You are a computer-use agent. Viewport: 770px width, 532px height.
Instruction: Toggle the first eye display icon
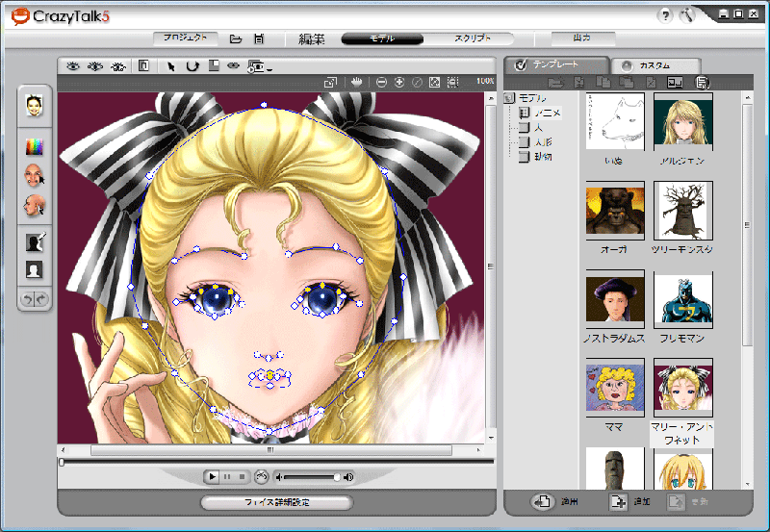pyautogui.click(x=73, y=66)
